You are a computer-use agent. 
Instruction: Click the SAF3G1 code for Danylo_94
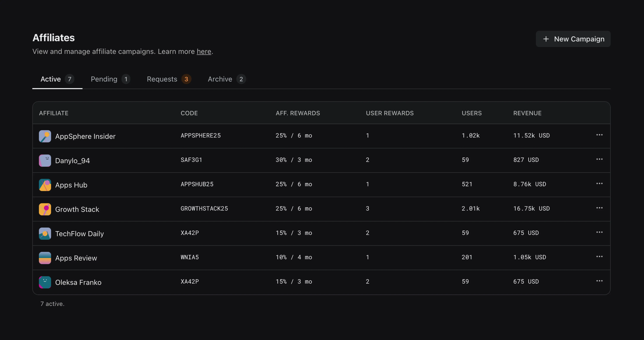[x=191, y=160]
